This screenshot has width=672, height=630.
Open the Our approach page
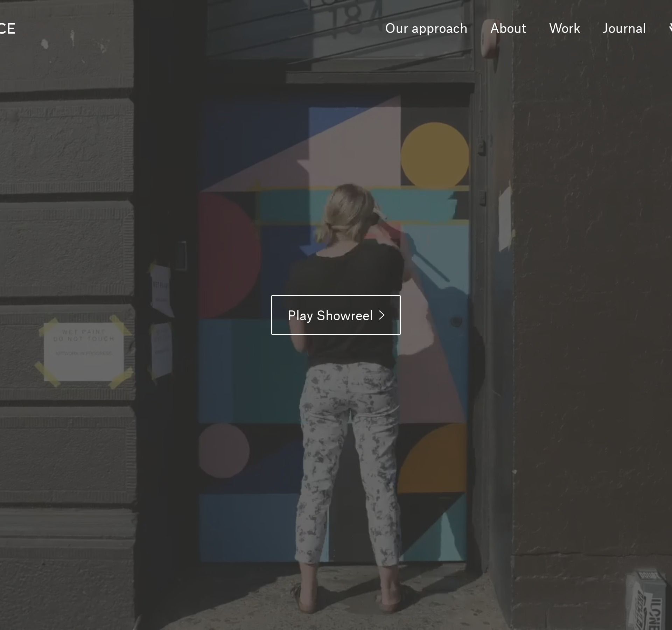point(426,28)
